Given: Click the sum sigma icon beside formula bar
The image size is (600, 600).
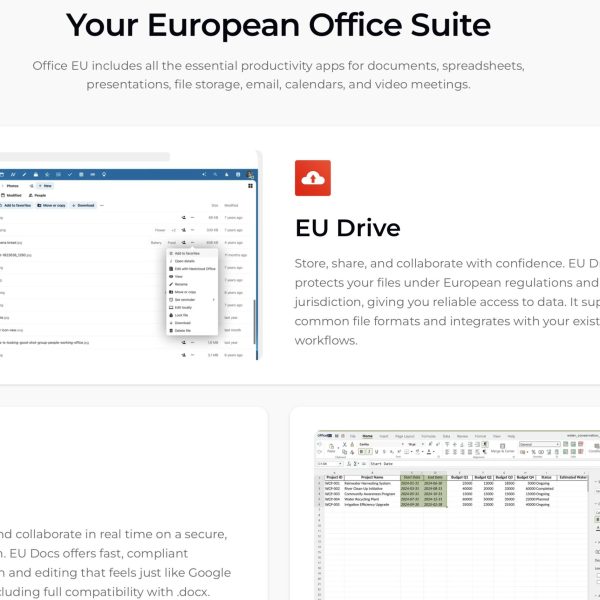Looking at the screenshot, I should point(355,464).
